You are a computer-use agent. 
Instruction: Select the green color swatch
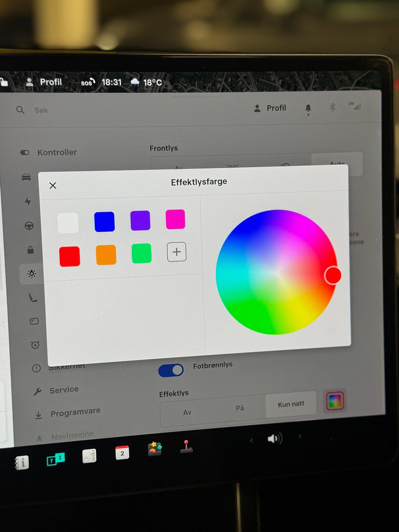142,253
